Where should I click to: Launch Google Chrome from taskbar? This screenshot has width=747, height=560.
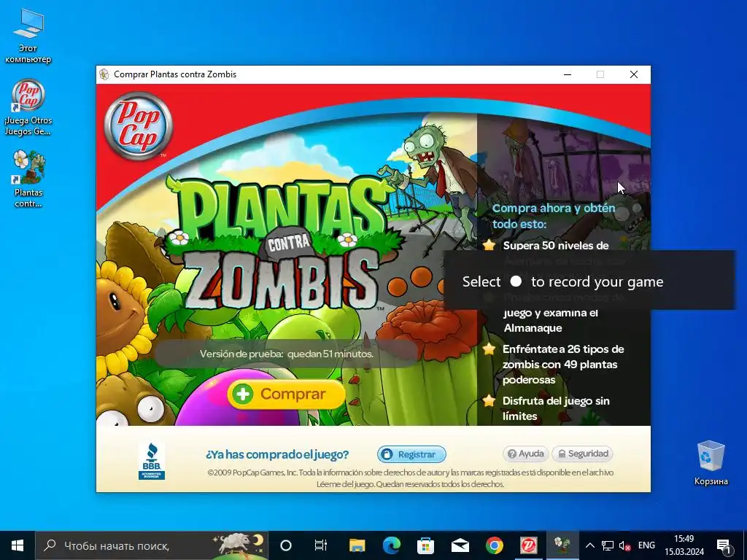(495, 545)
